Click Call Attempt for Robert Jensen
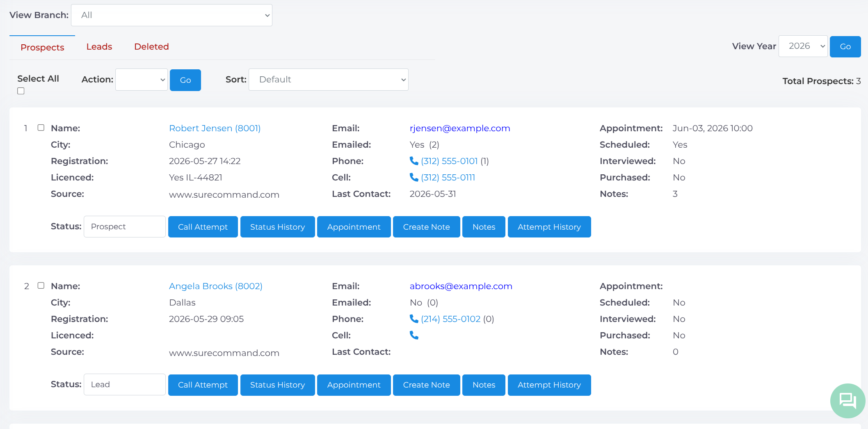The image size is (868, 429). [x=203, y=227]
